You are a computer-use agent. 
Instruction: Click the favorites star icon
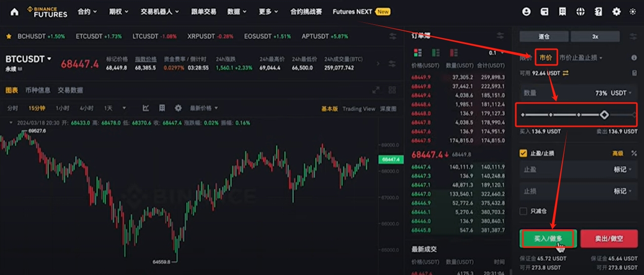[x=9, y=37]
